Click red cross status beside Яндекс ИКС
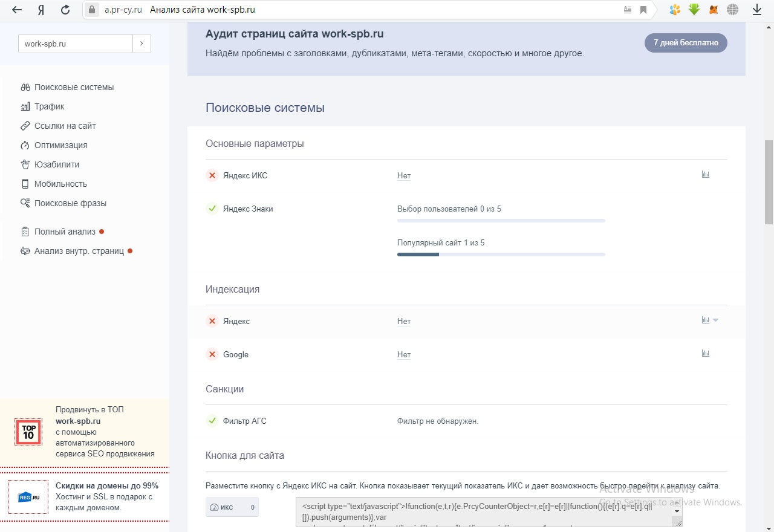Image resolution: width=774 pixels, height=532 pixels. [212, 175]
